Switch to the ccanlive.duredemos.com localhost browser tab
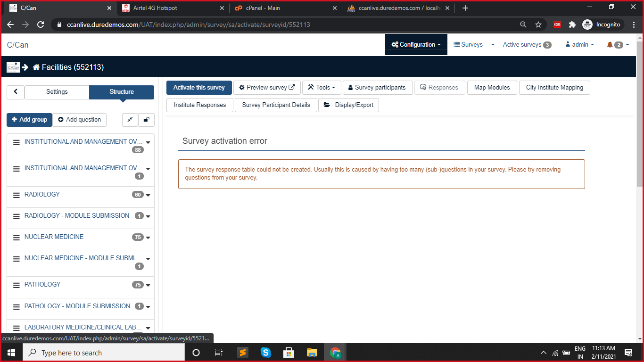Image resolution: width=644 pixels, height=362 pixels. (x=399, y=8)
